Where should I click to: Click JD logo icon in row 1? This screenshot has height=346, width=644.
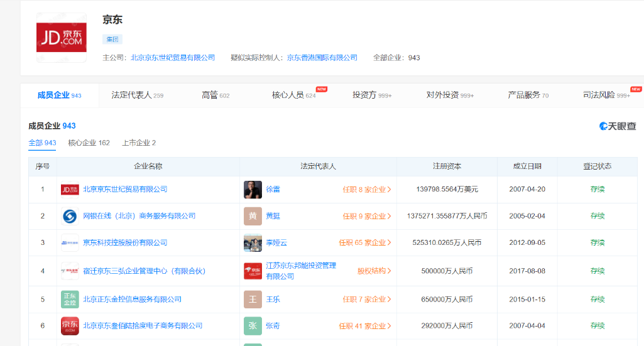pyautogui.click(x=70, y=190)
